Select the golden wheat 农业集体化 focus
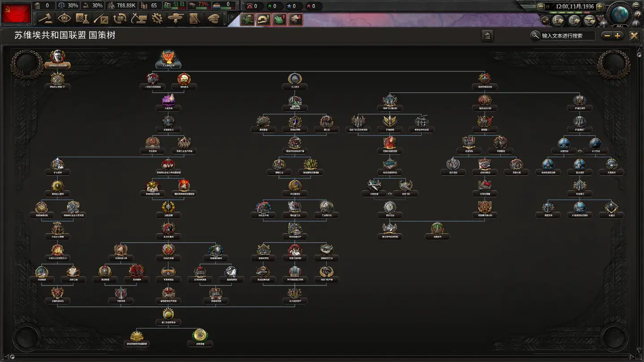Viewport: 644px width, 362px height. click(295, 186)
